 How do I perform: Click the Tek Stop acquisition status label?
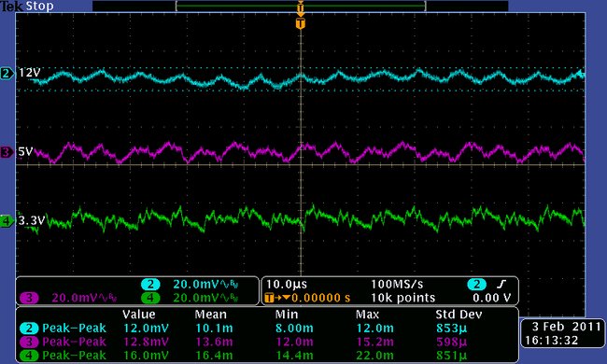click(x=27, y=7)
